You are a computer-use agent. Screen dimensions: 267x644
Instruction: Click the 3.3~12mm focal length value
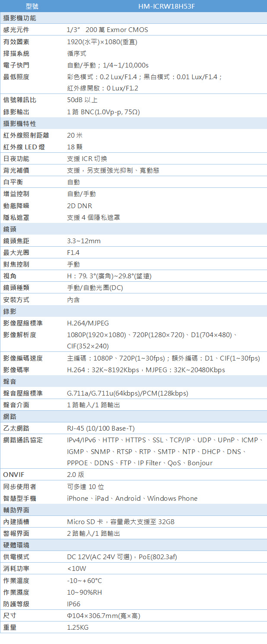tap(84, 241)
